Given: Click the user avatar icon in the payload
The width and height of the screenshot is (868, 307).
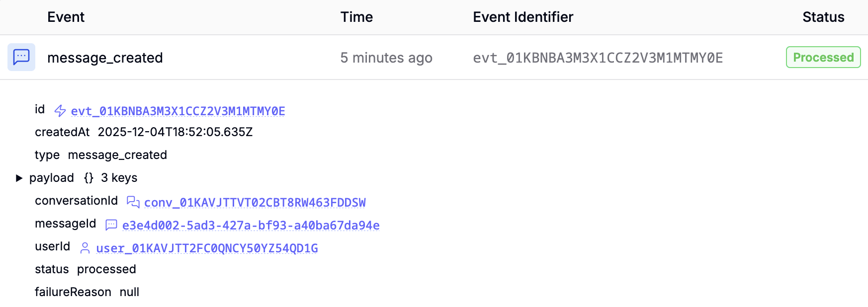Looking at the screenshot, I should tap(85, 247).
